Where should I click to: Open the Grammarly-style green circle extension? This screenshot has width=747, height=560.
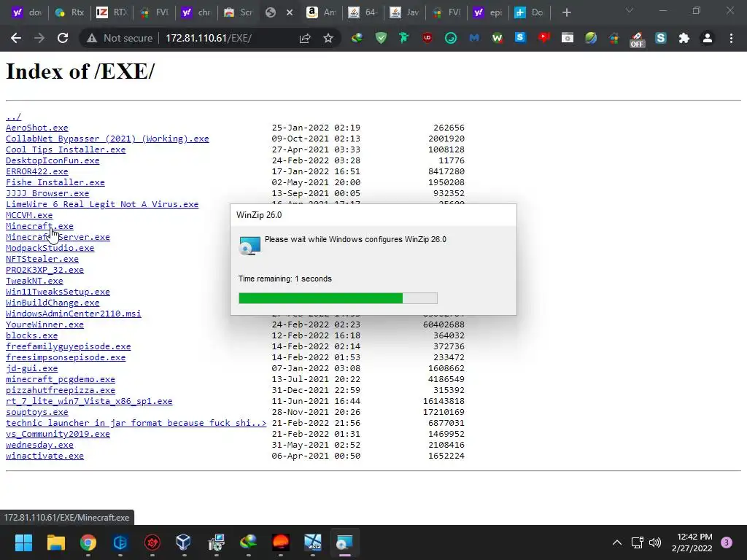(x=451, y=38)
